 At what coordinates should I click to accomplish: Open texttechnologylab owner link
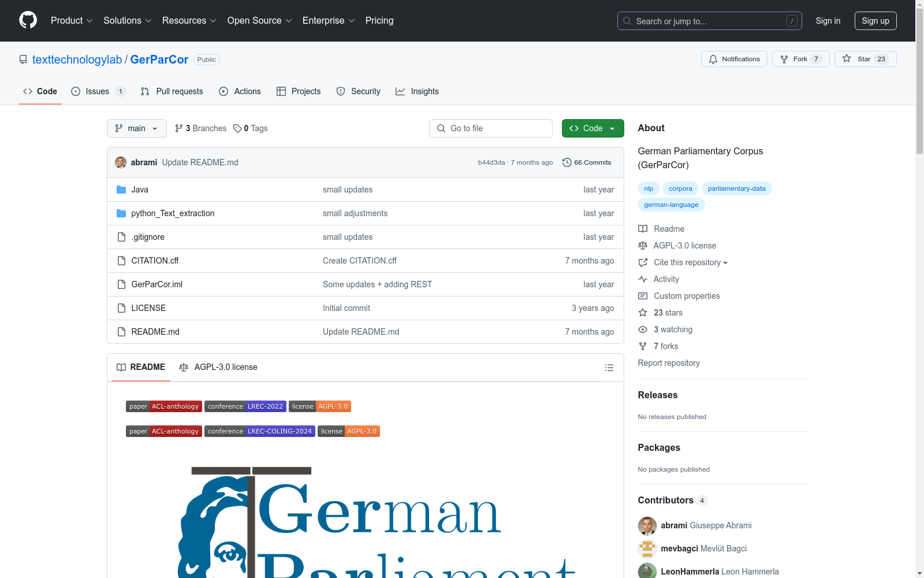point(77,60)
